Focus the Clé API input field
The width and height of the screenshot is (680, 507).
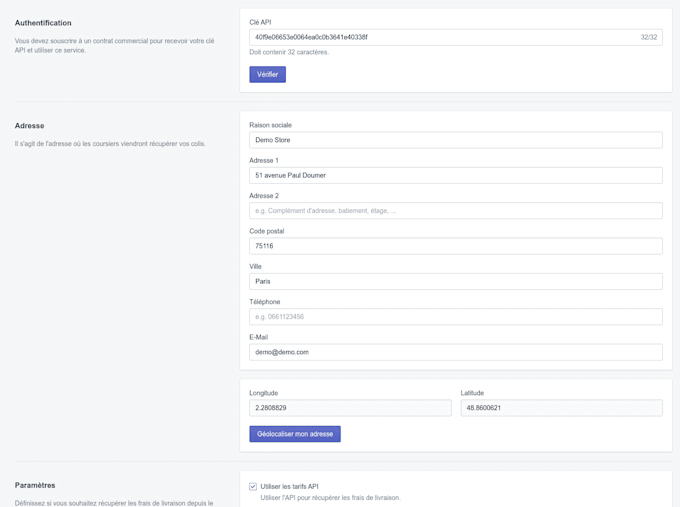pos(440,37)
